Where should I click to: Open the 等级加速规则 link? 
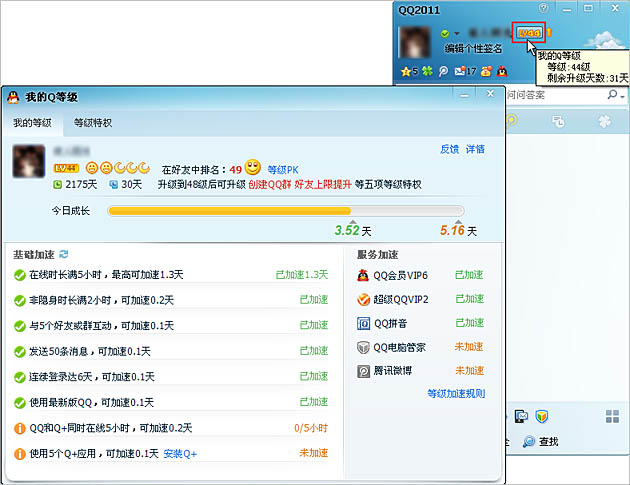tap(456, 394)
